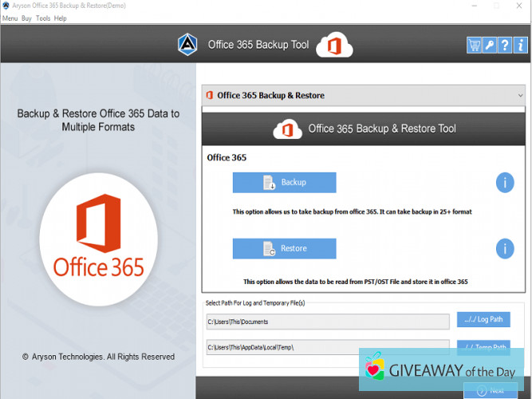This screenshot has height=399, width=532.
Task: Click the question mark help icon
Action: (x=504, y=45)
